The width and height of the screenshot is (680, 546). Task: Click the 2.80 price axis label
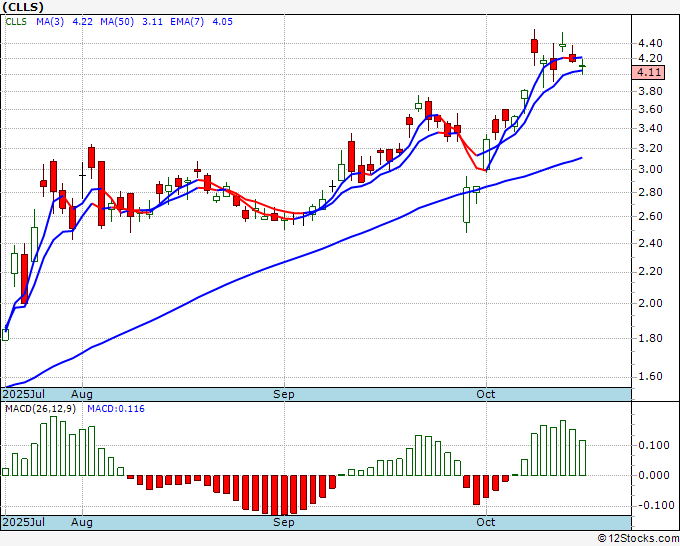click(650, 192)
